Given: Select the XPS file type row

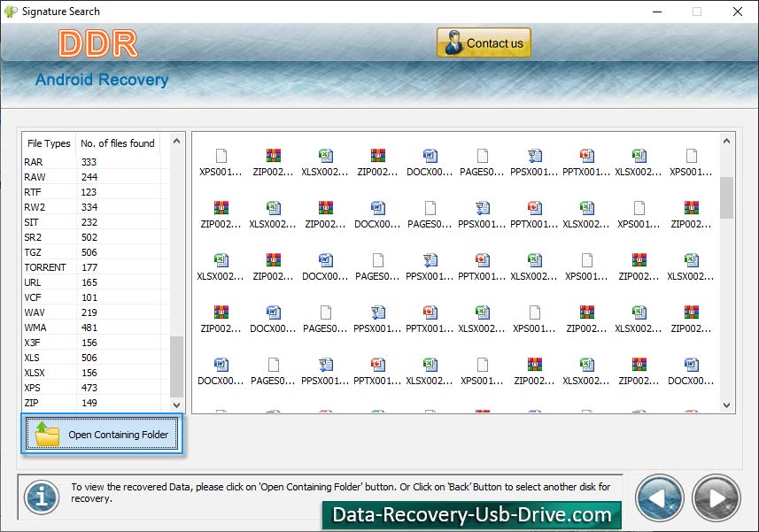Looking at the screenshot, I should [96, 388].
